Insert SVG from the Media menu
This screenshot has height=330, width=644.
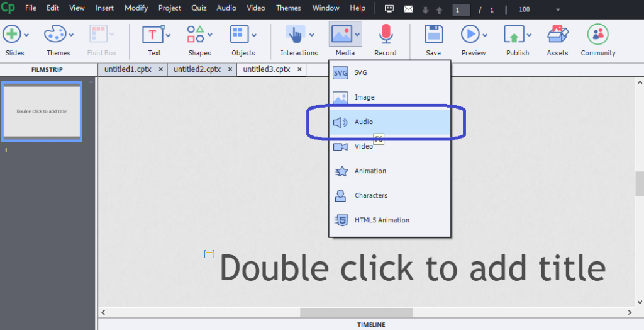tap(390, 73)
